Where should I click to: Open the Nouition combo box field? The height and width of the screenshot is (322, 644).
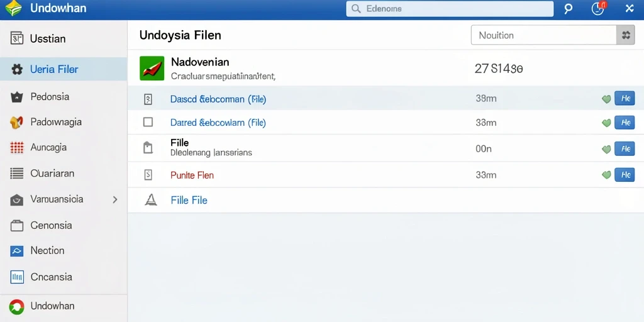point(544,35)
